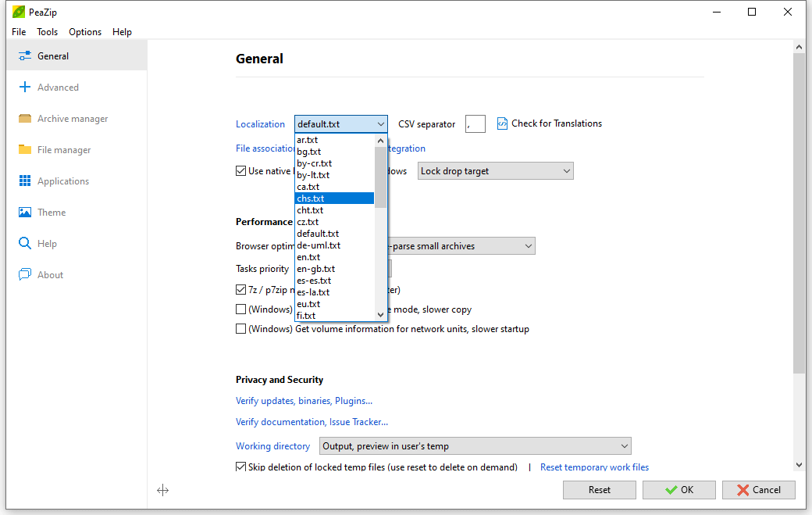Click 'Check for Translations' link
Viewport: 812px width, 515px height.
[556, 123]
